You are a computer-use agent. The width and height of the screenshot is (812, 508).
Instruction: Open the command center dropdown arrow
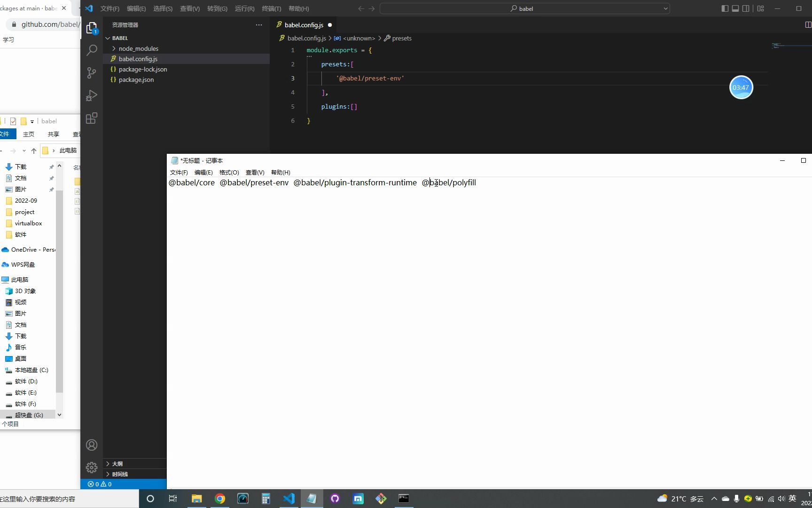(x=665, y=8)
